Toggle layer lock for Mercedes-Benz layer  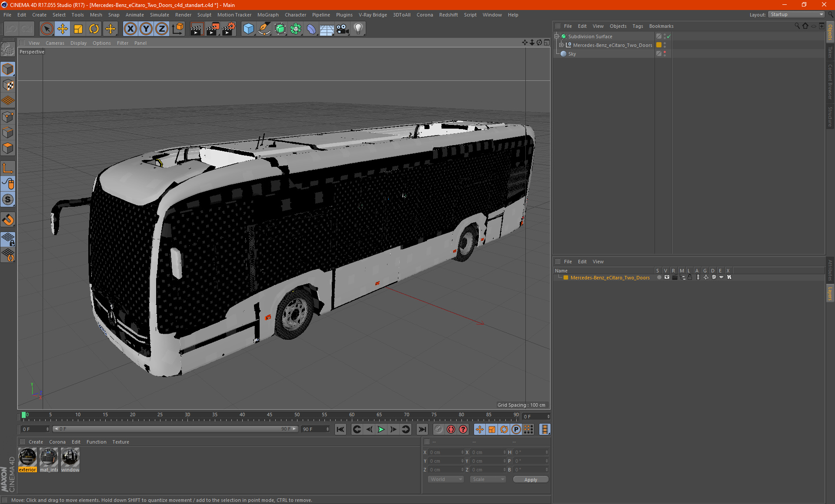(690, 277)
